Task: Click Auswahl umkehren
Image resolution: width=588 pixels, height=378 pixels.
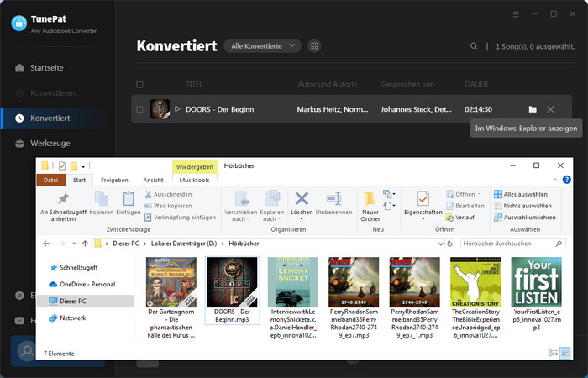Action: tap(525, 217)
